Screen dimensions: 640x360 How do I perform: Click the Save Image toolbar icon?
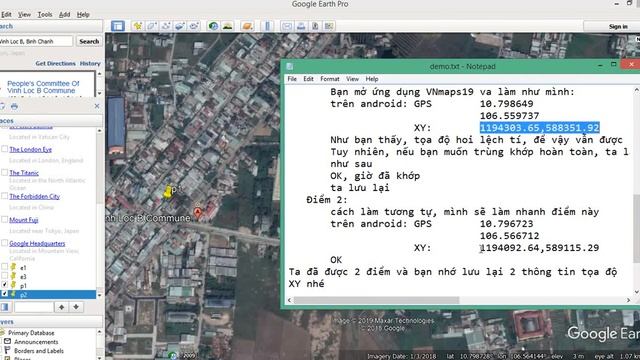(x=315, y=26)
